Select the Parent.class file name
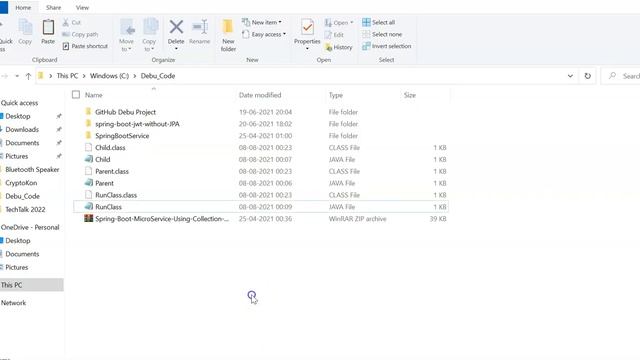The height and width of the screenshot is (360, 640). pos(112,171)
